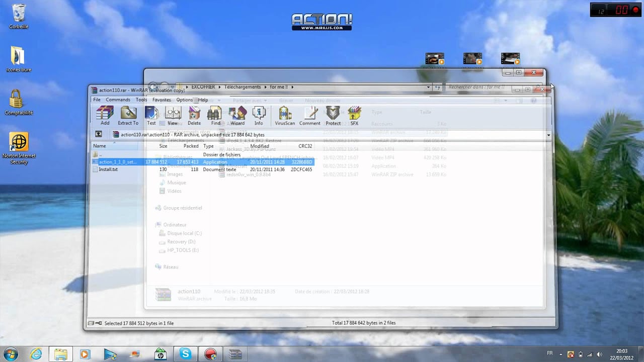644x362 pixels.
Task: Click 'HP_TOOLS (E:)' in Explorer sidebar
Action: [x=183, y=250]
